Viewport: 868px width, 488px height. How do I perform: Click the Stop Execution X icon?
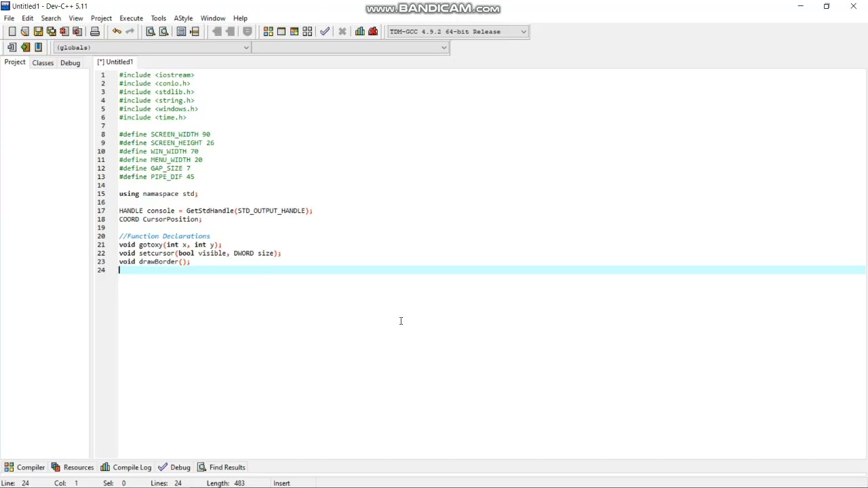click(342, 32)
